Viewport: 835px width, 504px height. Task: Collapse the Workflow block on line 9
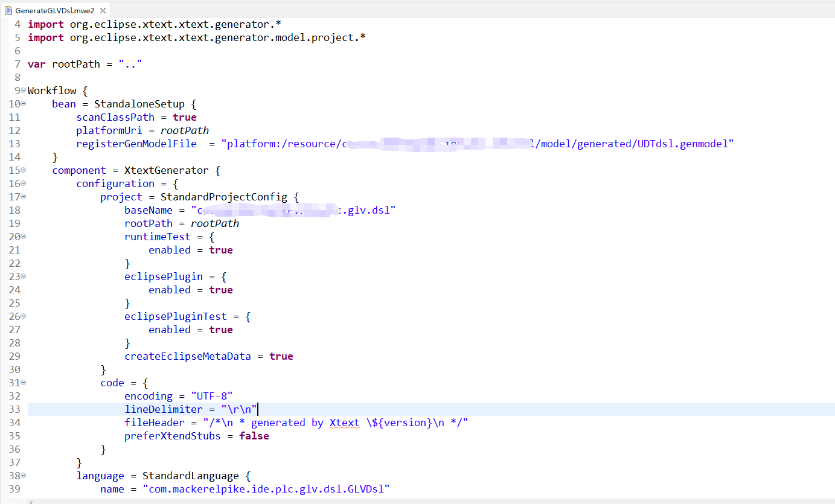click(x=23, y=91)
